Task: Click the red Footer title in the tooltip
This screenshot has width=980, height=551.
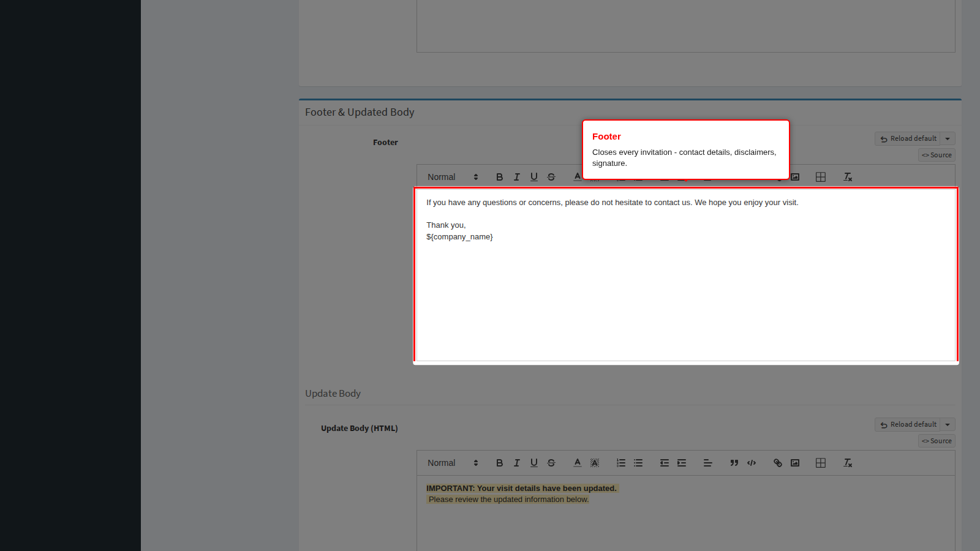Action: tap(606, 137)
